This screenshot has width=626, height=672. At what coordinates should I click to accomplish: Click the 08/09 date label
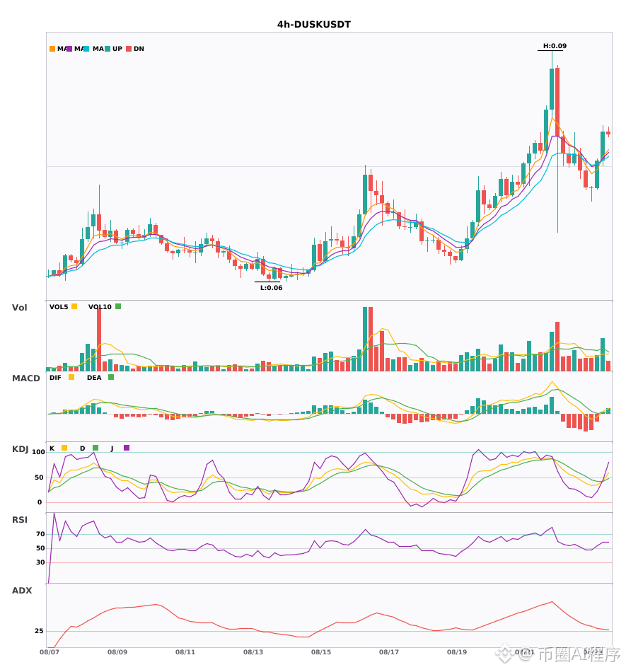pyautogui.click(x=117, y=652)
